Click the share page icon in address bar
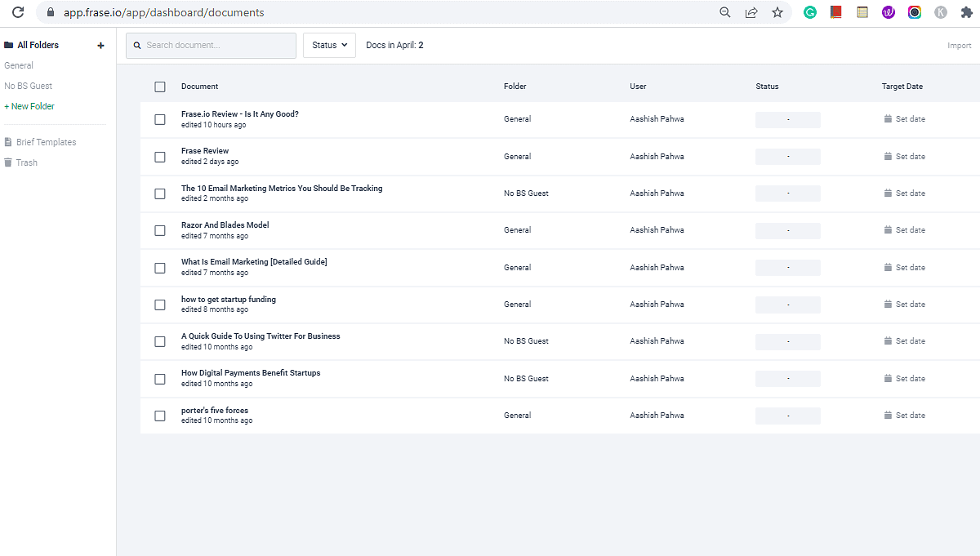 tap(751, 12)
